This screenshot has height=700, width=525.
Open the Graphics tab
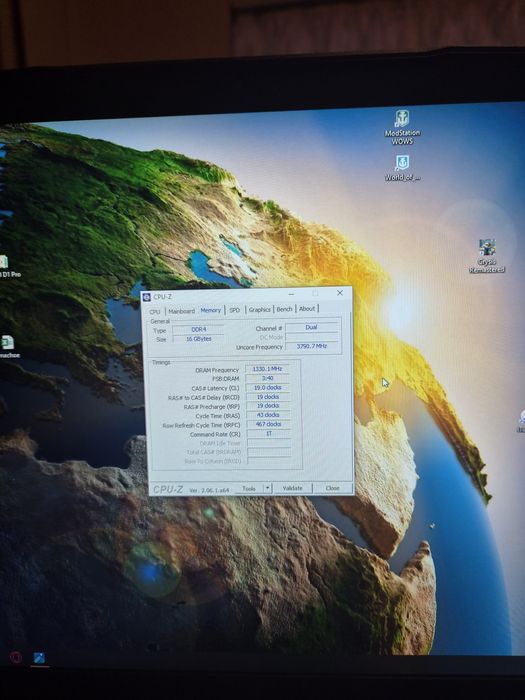[259, 309]
